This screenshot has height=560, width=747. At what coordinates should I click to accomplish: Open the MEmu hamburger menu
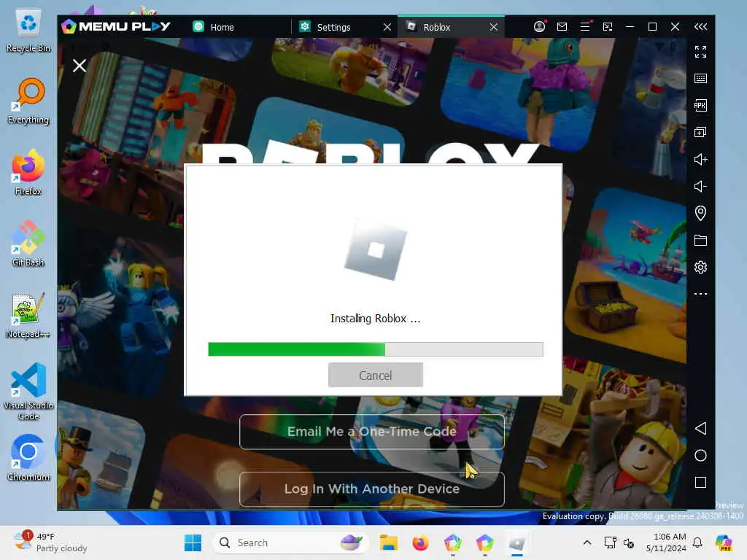click(585, 27)
